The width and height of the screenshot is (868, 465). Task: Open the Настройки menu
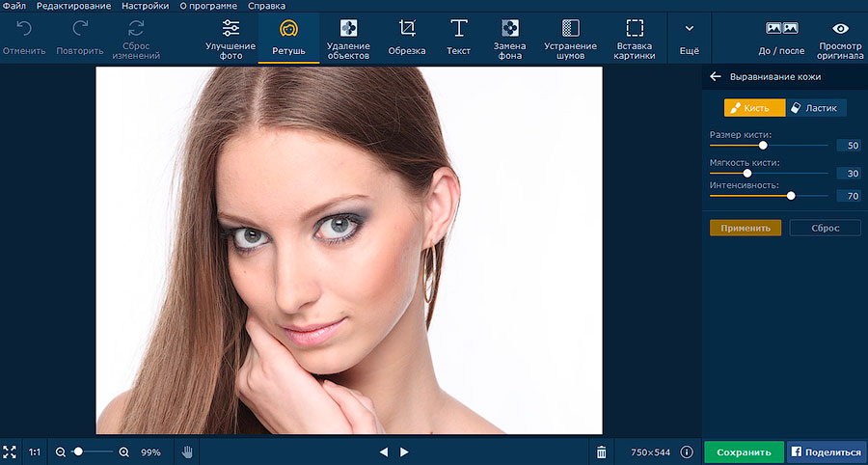pyautogui.click(x=146, y=6)
